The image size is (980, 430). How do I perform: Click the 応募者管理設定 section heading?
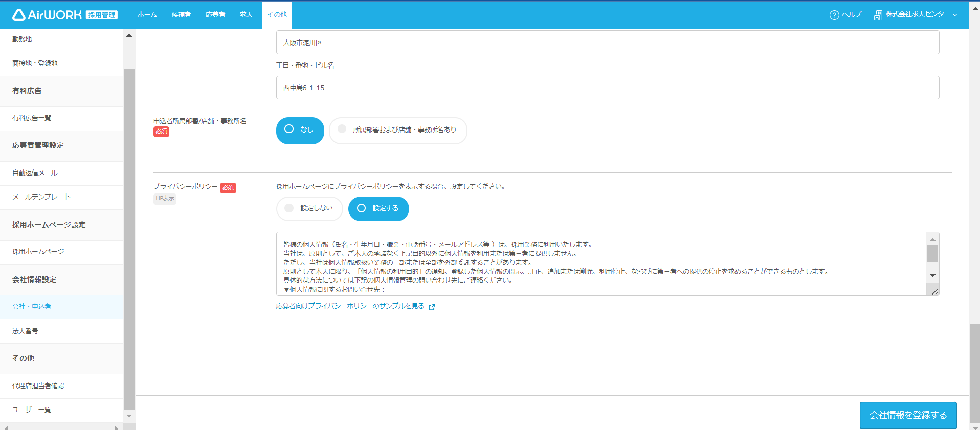38,145
